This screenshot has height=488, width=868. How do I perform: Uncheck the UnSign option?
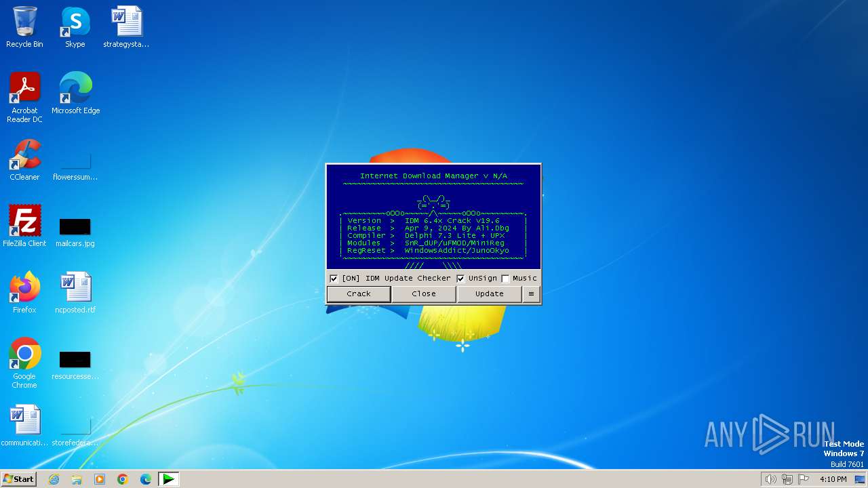point(460,278)
